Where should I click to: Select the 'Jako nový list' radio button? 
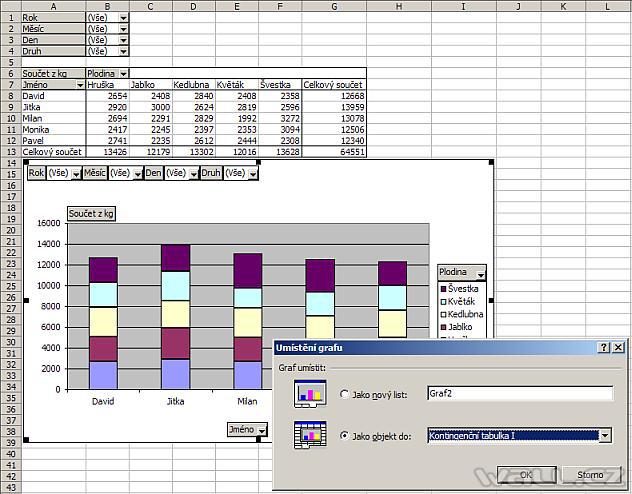pos(344,394)
